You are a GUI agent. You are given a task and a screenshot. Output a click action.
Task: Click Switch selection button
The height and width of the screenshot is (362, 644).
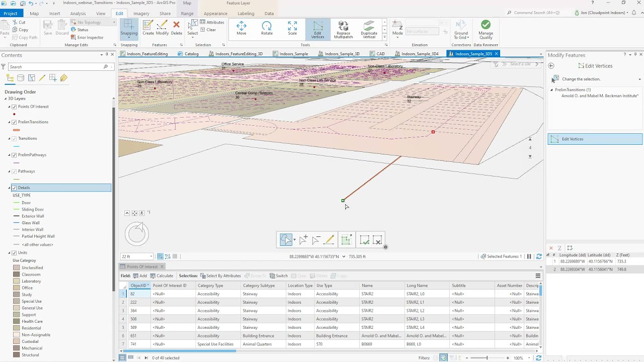pyautogui.click(x=279, y=276)
